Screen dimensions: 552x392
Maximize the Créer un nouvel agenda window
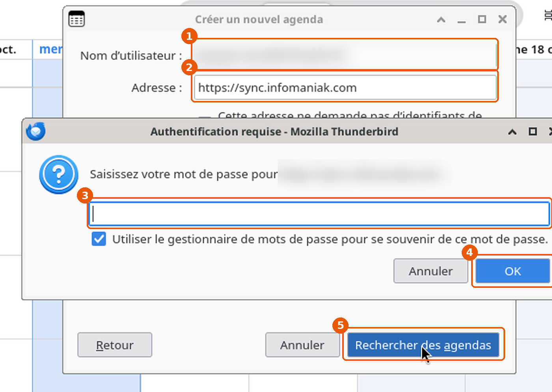(482, 19)
